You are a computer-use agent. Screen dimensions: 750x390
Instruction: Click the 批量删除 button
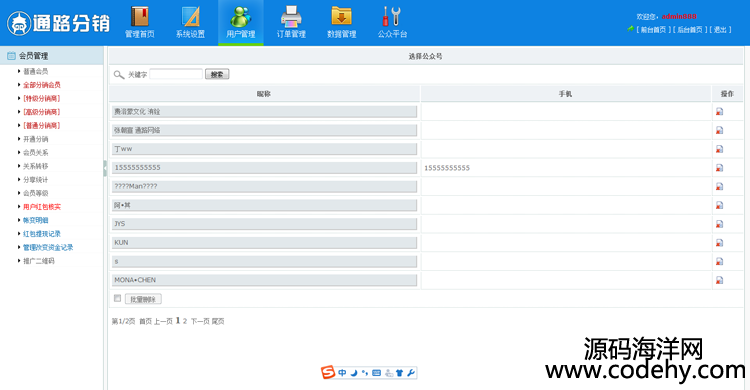point(143,299)
